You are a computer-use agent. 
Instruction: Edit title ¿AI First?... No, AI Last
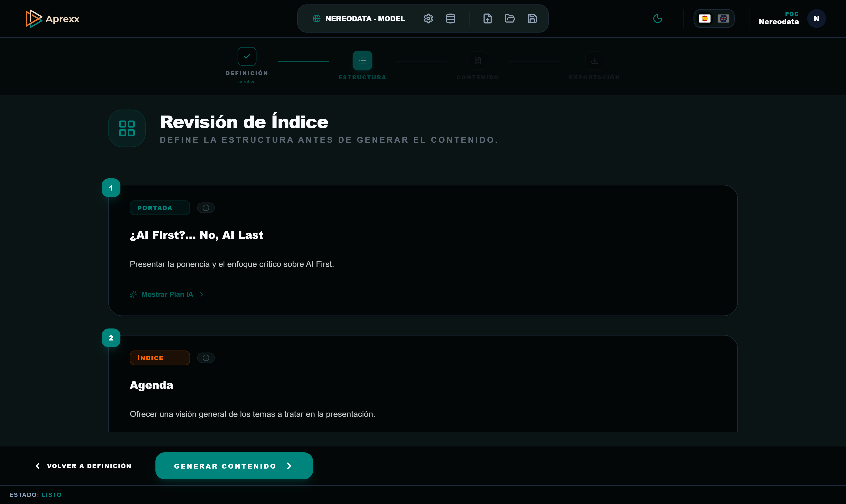[196, 235]
